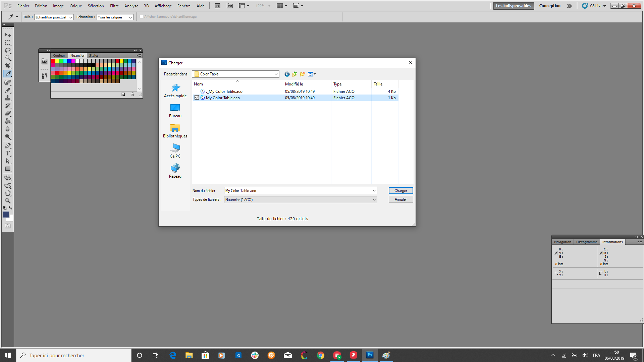
Task: Select the Spot Healing Brush tool
Action: tap(8, 82)
